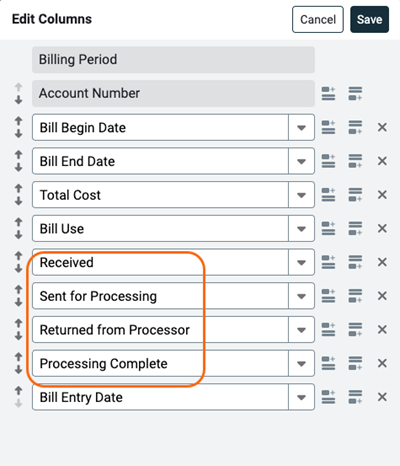Move Received row down

[x=19, y=268]
